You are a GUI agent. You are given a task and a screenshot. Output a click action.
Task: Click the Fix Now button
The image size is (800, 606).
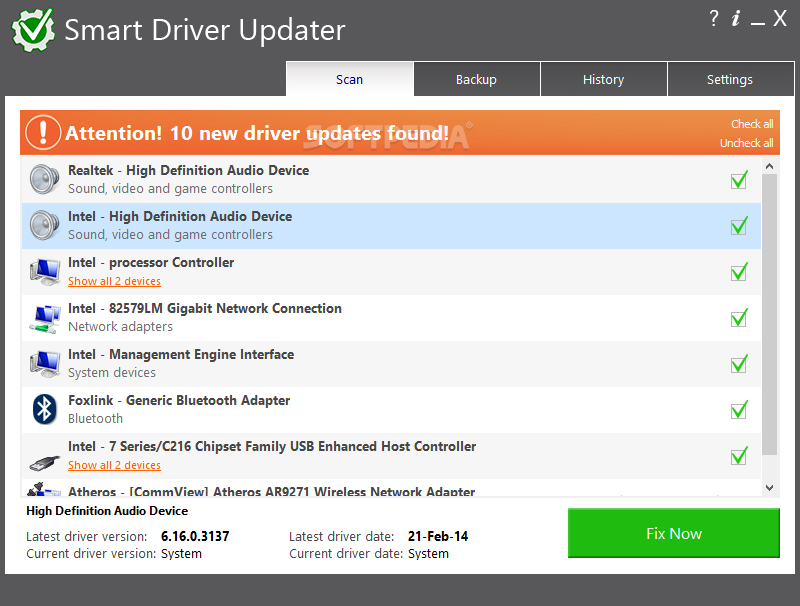click(673, 533)
